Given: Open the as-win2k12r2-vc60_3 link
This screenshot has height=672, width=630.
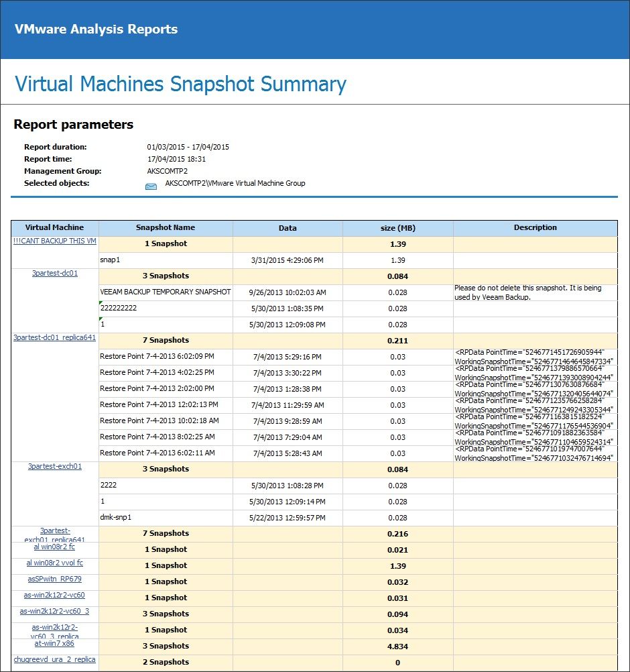Looking at the screenshot, I should [x=54, y=611].
